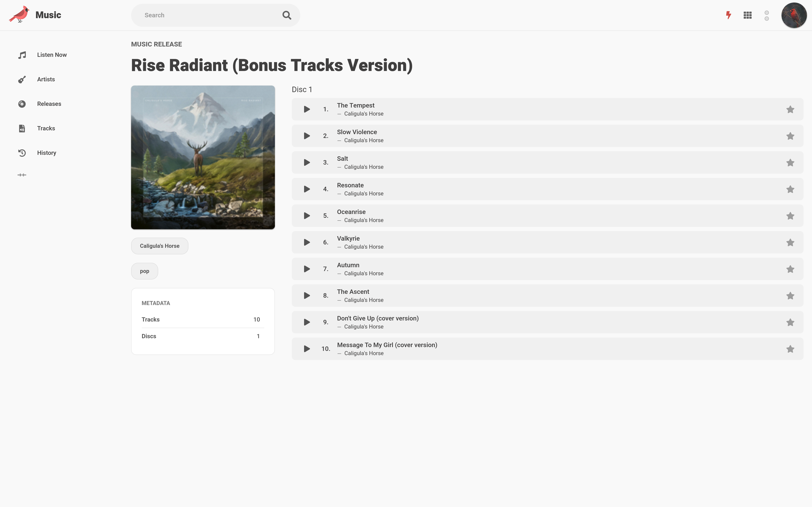Toggle favorite star for The Ascent
This screenshot has width=812, height=507.
coord(790,296)
